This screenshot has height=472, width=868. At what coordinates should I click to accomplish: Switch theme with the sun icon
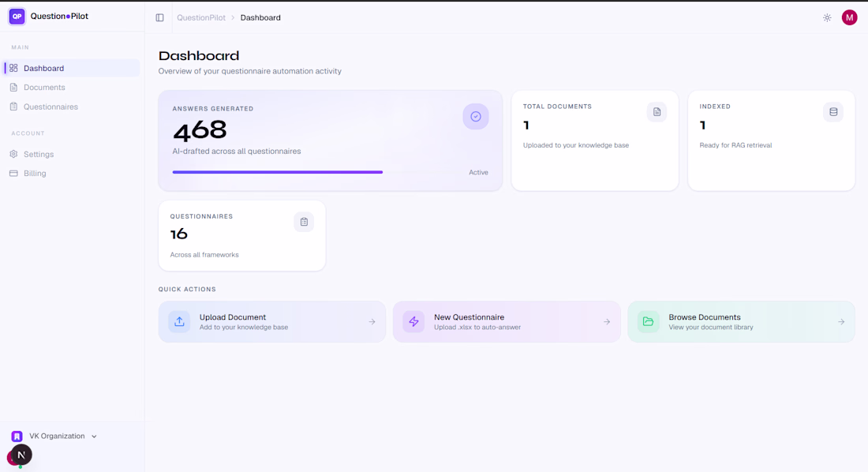827,17
